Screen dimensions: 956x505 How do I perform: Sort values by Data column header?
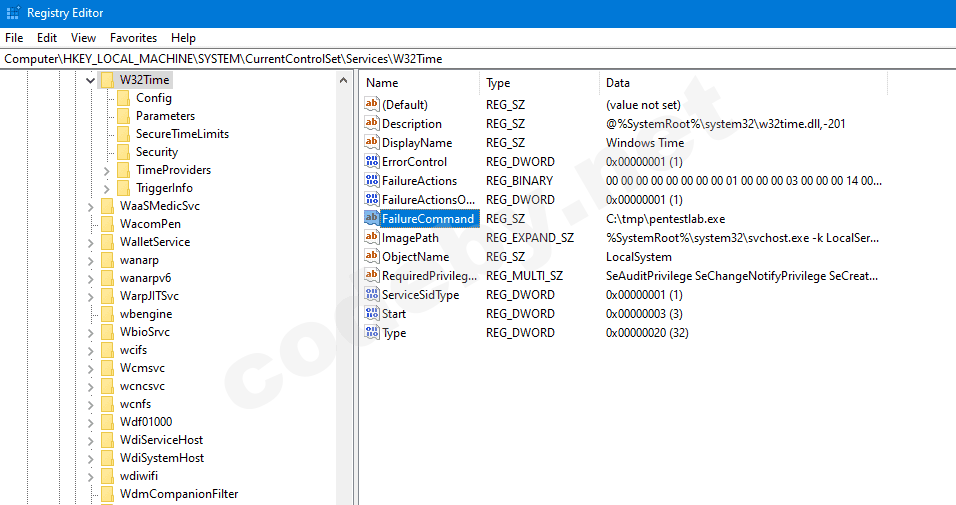743,83
